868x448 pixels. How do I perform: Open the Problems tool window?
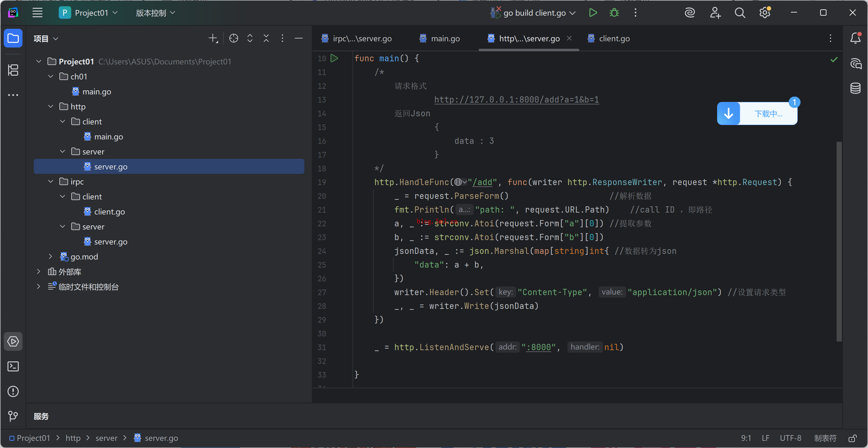click(13, 391)
